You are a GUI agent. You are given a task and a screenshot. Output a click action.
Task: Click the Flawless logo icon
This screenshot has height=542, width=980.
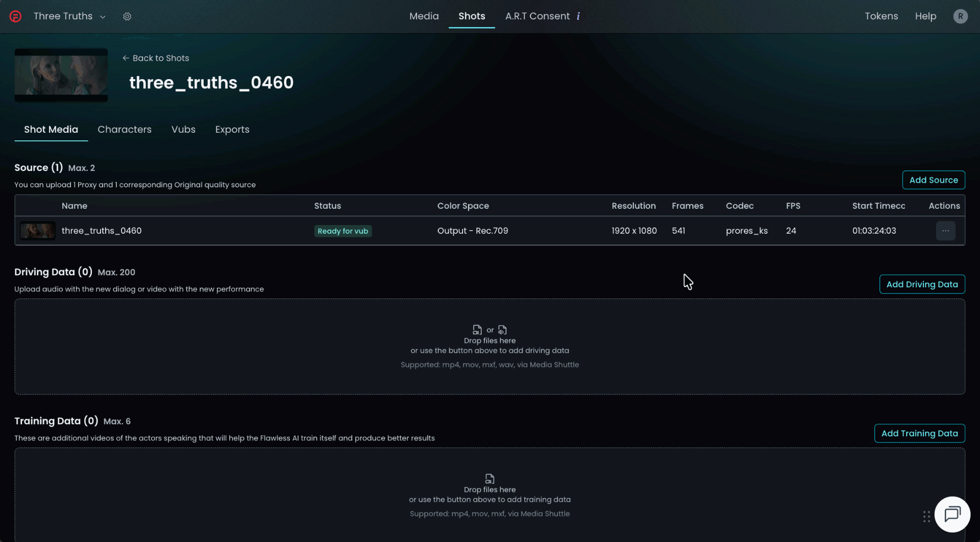(15, 16)
